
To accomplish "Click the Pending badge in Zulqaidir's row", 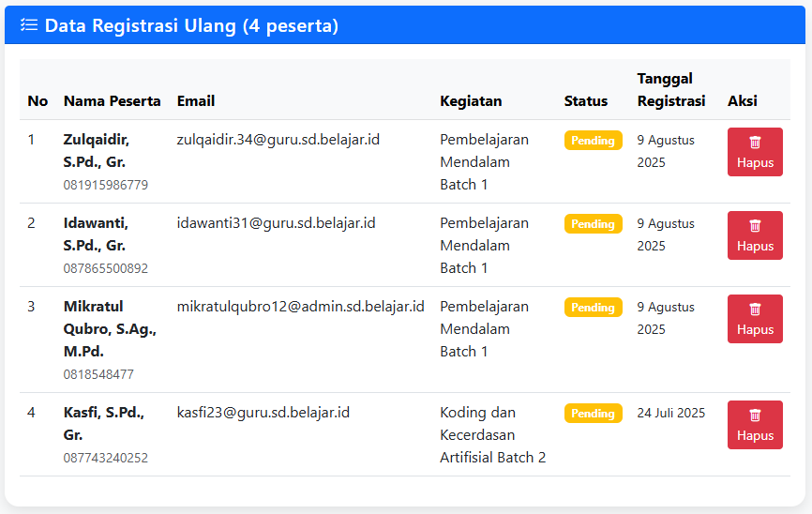I will coord(593,141).
